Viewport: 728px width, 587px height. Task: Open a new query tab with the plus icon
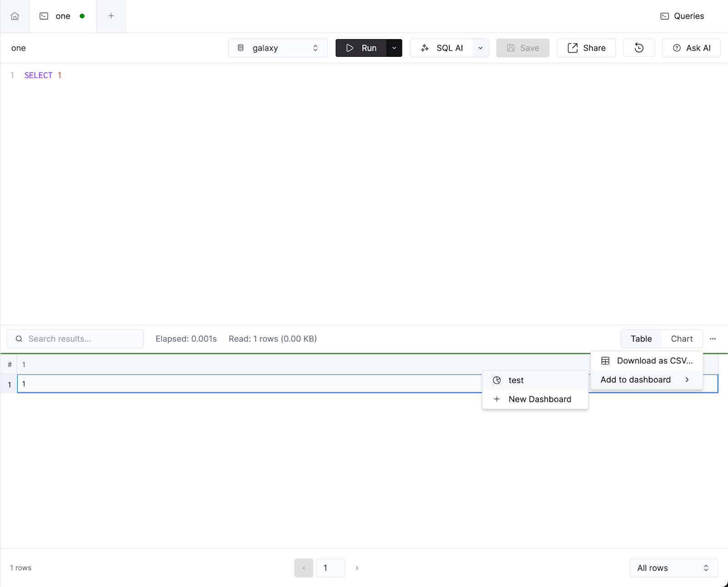point(111,16)
